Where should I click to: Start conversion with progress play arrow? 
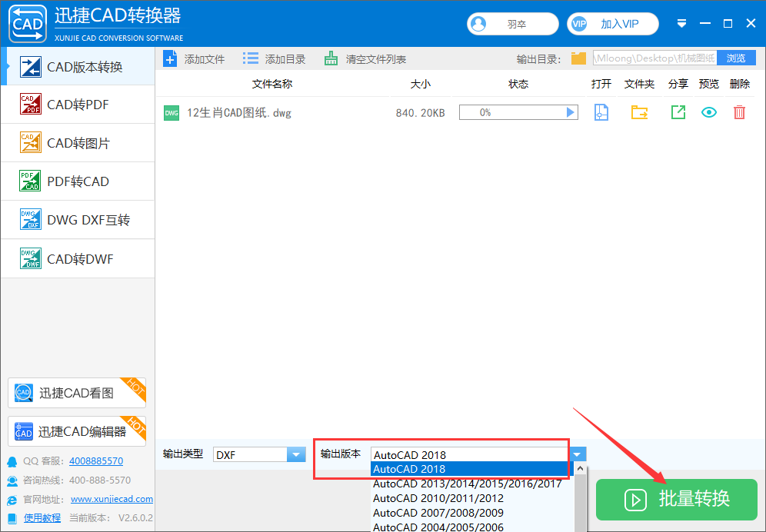coord(570,112)
